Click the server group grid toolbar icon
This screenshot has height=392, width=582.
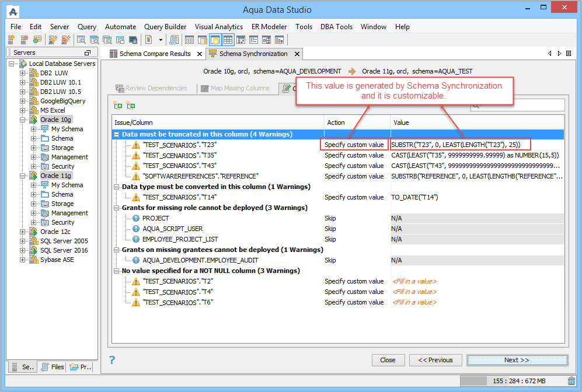pyautogui.click(x=37, y=40)
